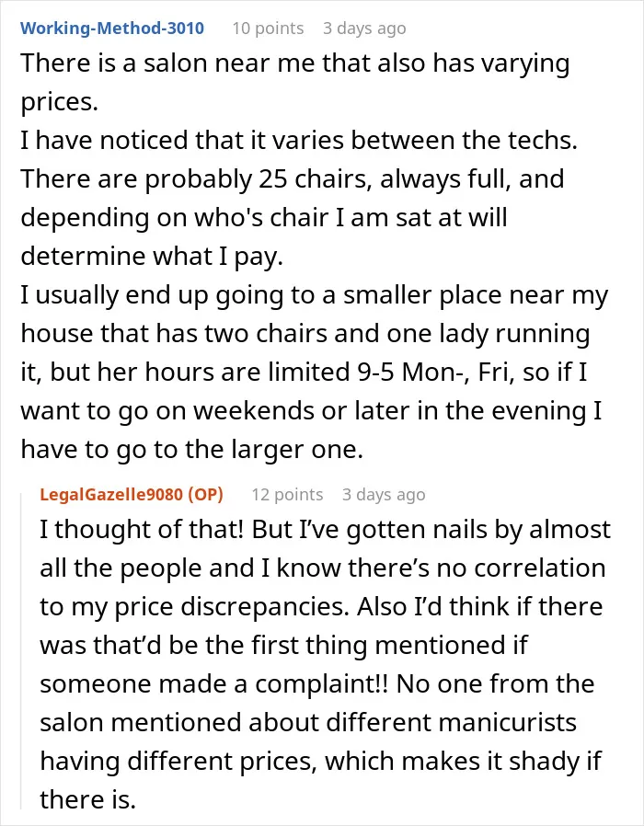Click the line 'have to go to the larger one.'

click(x=192, y=450)
